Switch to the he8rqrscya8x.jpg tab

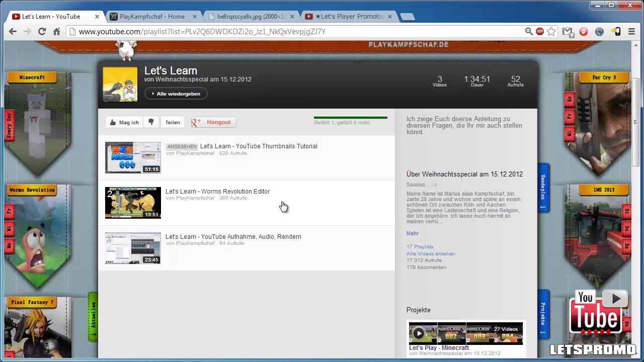tap(250, 17)
